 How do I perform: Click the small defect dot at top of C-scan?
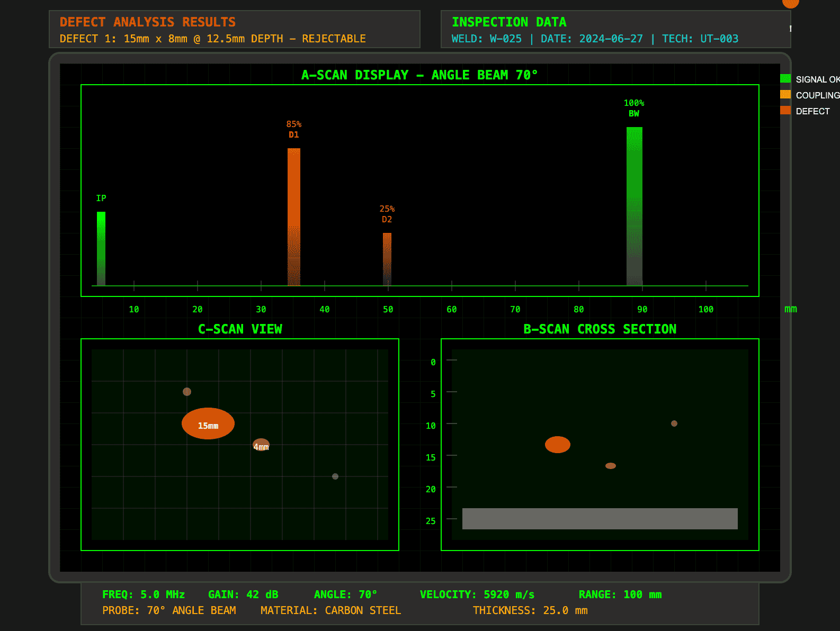[187, 392]
